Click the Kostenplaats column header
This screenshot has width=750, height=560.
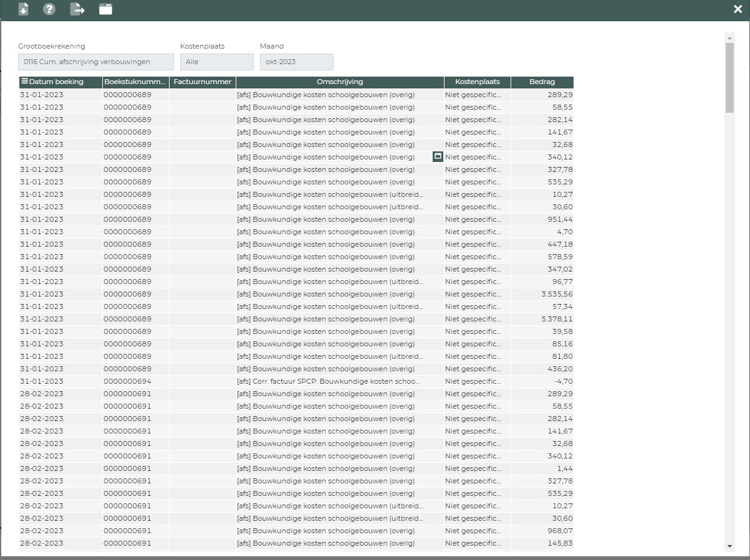[x=477, y=82]
